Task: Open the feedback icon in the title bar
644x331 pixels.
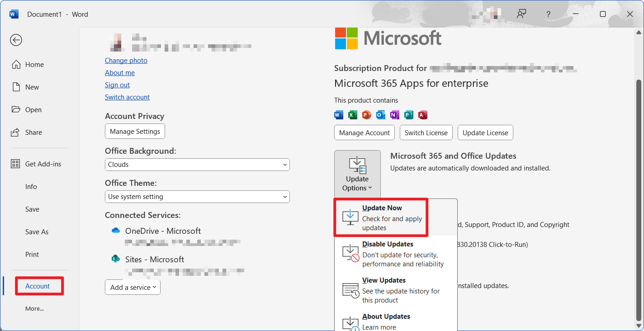Action: point(521,14)
